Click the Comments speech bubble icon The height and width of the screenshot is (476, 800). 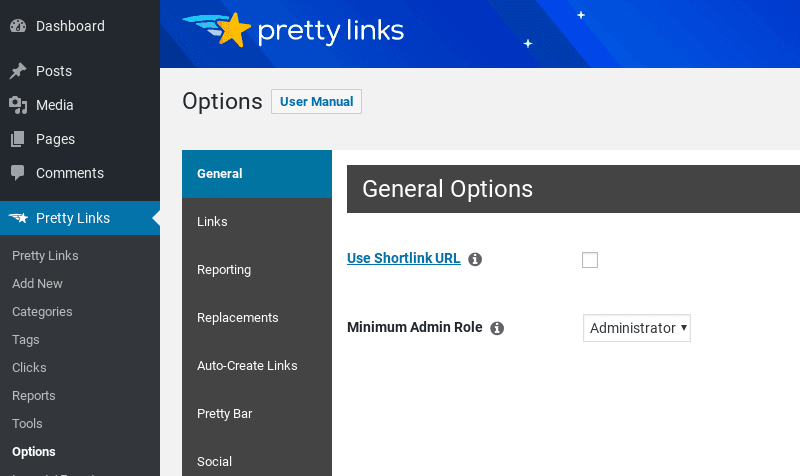click(18, 173)
